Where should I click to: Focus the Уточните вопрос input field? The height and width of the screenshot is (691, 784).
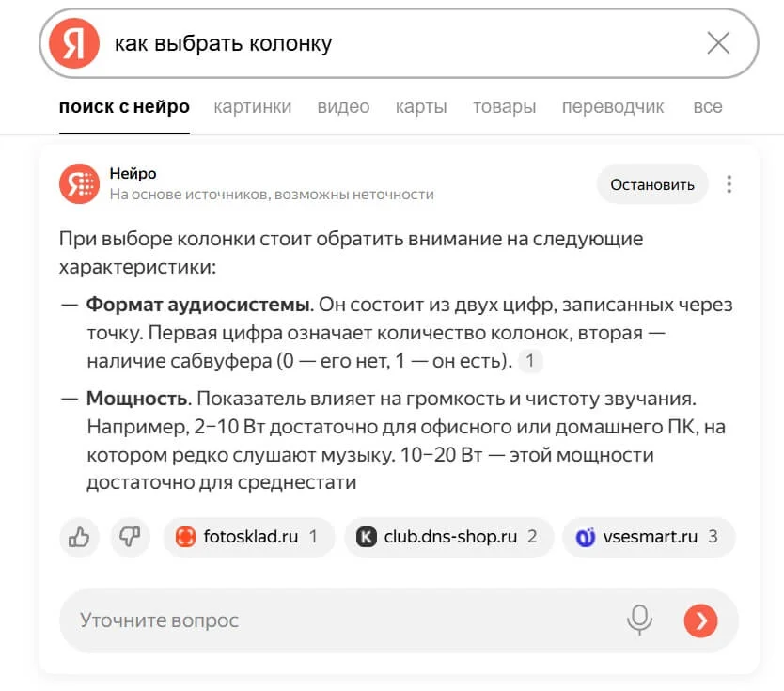[x=338, y=620]
